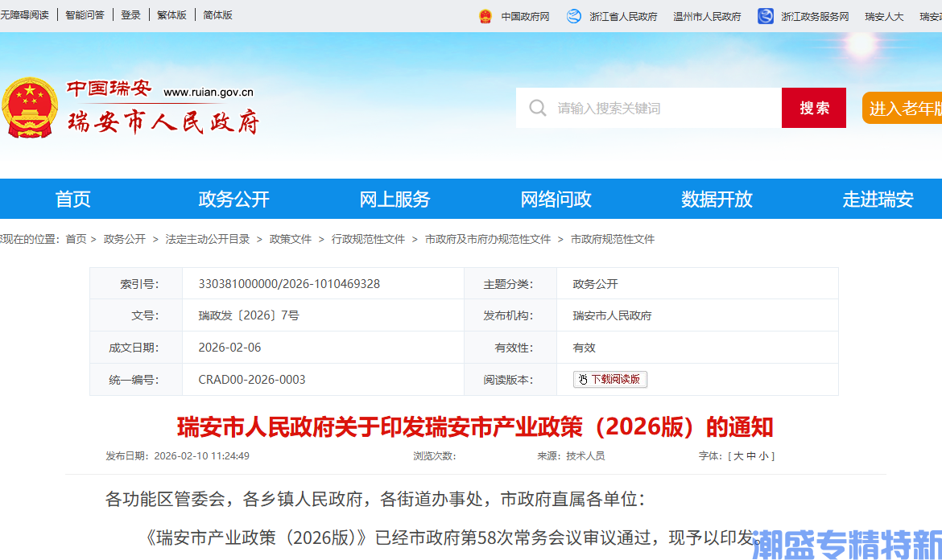Open the 网上服务 navigation tab
This screenshot has width=942, height=560.
coord(395,199)
